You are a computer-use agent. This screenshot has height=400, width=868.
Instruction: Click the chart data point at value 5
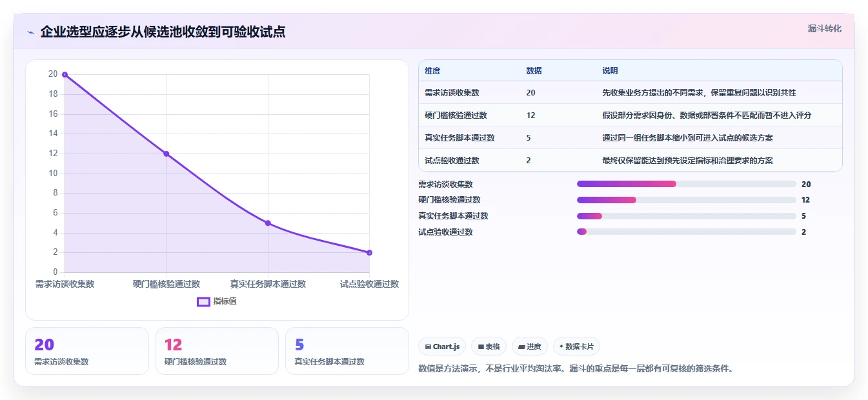point(268,223)
